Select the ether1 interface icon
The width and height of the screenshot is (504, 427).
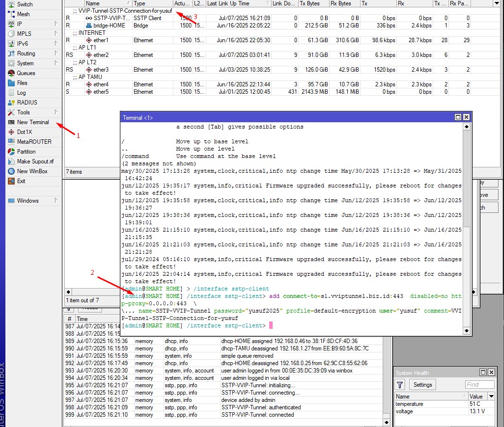89,40
